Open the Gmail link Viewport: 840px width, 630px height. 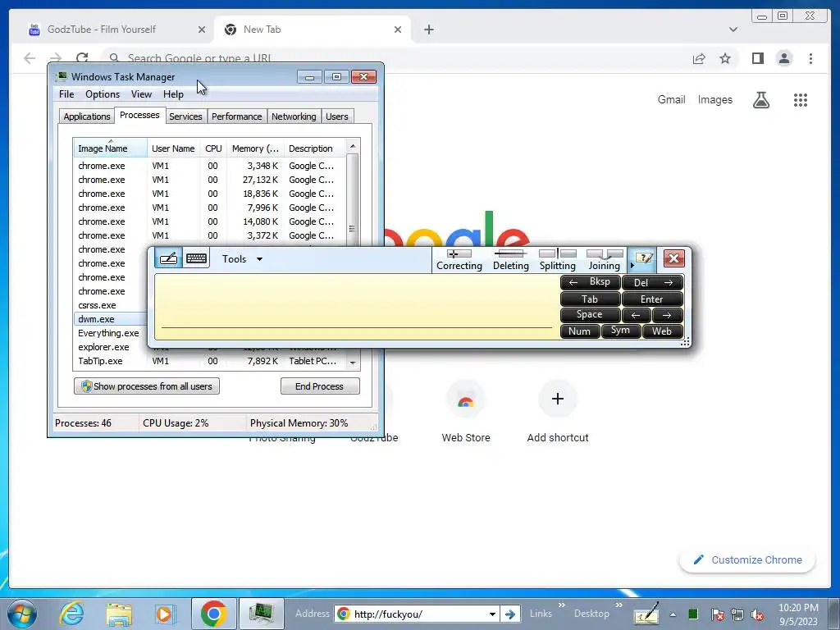tap(671, 99)
